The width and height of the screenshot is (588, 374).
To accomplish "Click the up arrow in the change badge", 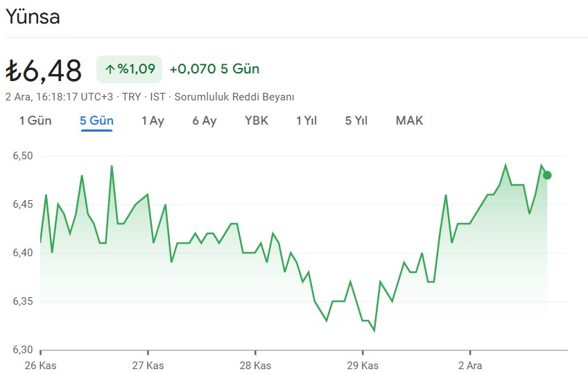I will 110,69.
